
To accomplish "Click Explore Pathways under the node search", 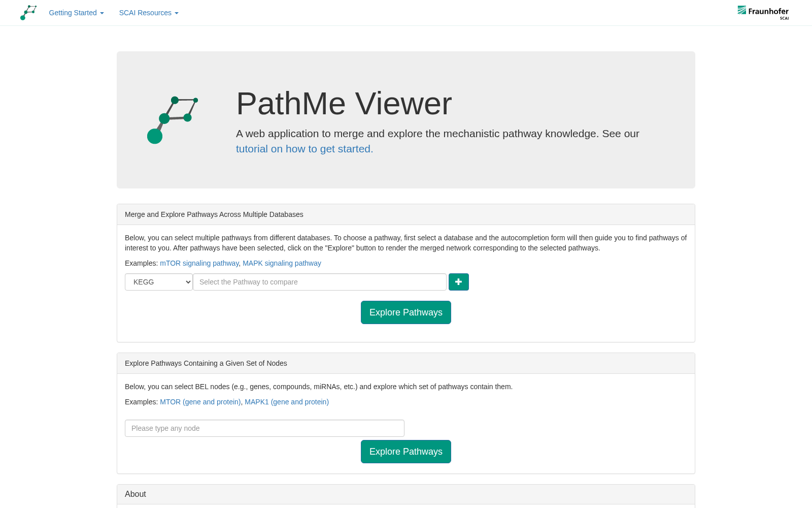I will point(406,452).
